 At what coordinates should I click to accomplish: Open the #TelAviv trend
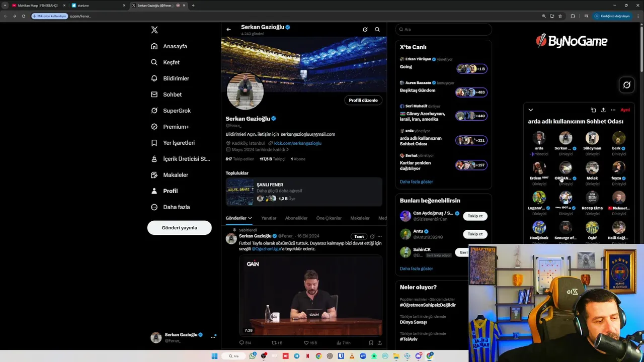[408, 339]
